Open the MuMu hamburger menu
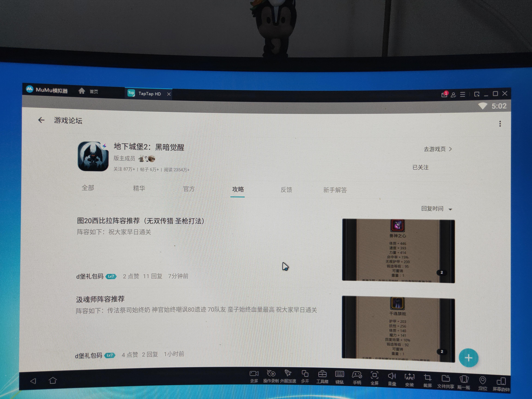Viewport: 532px width, 399px height. click(462, 95)
